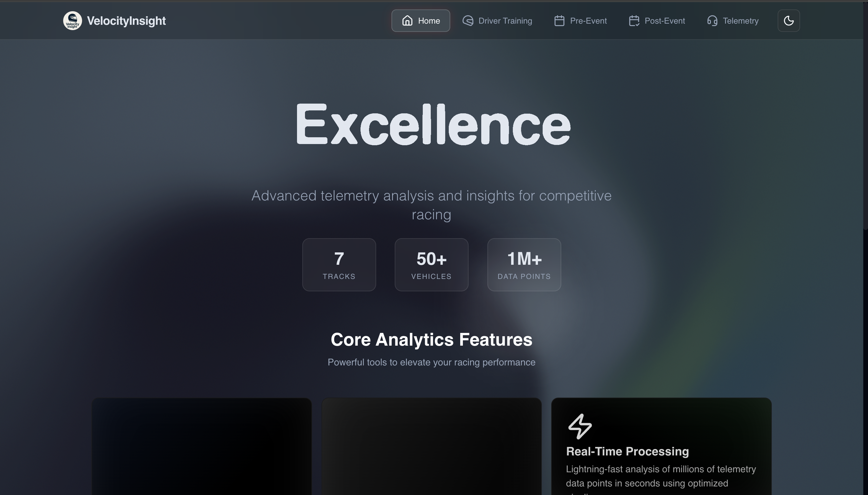Image resolution: width=868 pixels, height=495 pixels.
Task: Toggle dark mode with the moon button
Action: [x=789, y=21]
